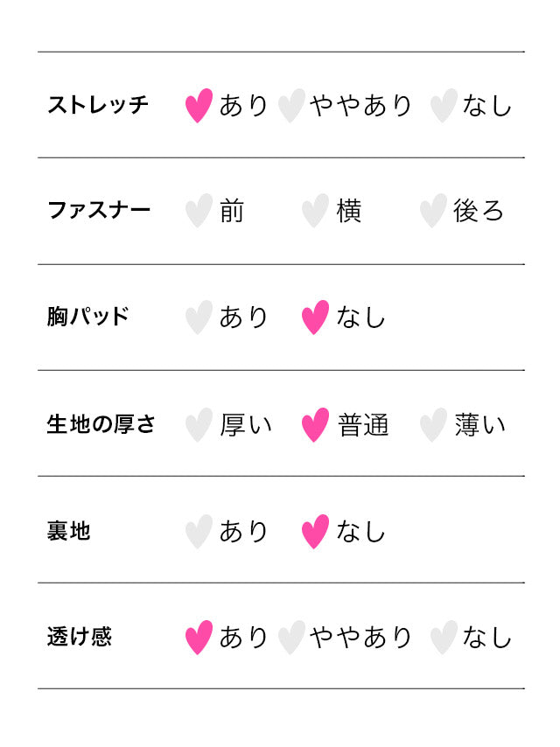The width and height of the screenshot is (560, 747).
Task: Click the gray heart for 胸パッド あり
Action: pos(199,318)
